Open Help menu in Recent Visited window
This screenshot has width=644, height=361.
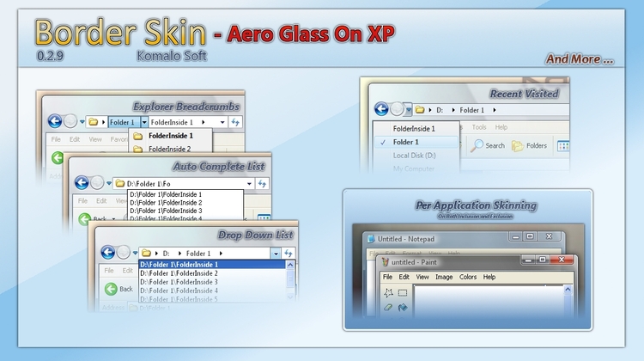(501, 127)
